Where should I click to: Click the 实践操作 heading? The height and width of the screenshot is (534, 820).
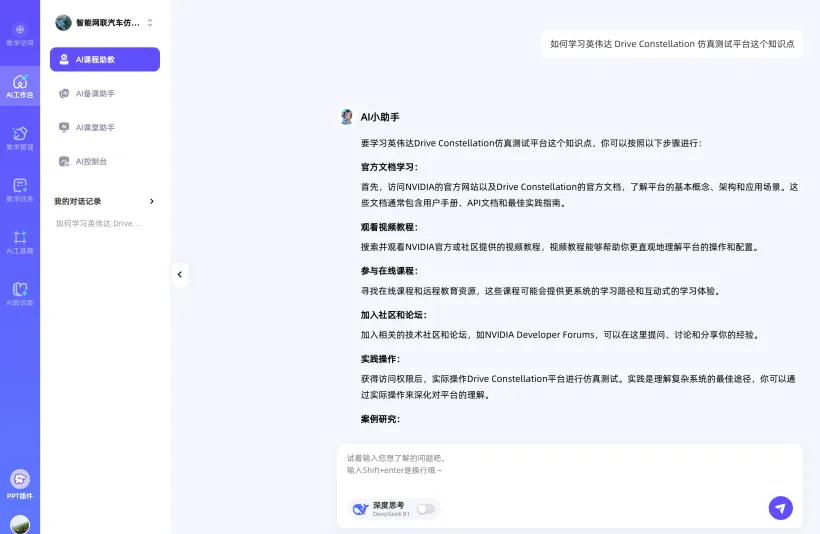pos(380,359)
